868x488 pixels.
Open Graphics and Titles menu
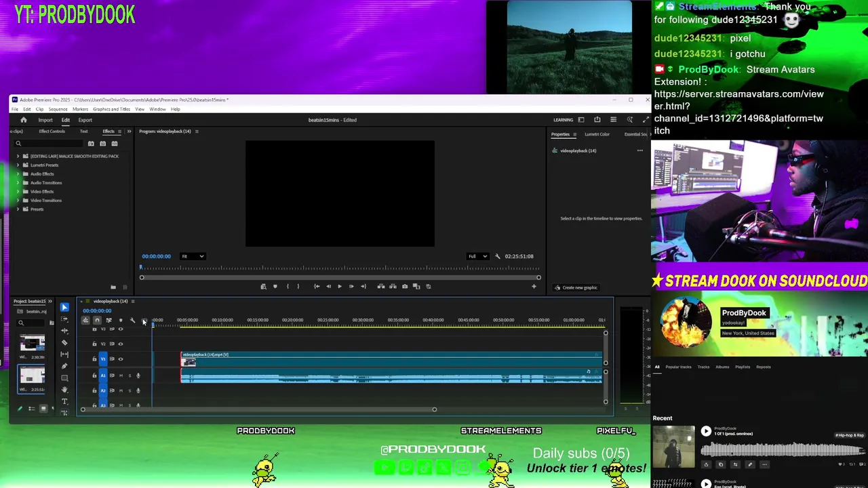(x=111, y=109)
